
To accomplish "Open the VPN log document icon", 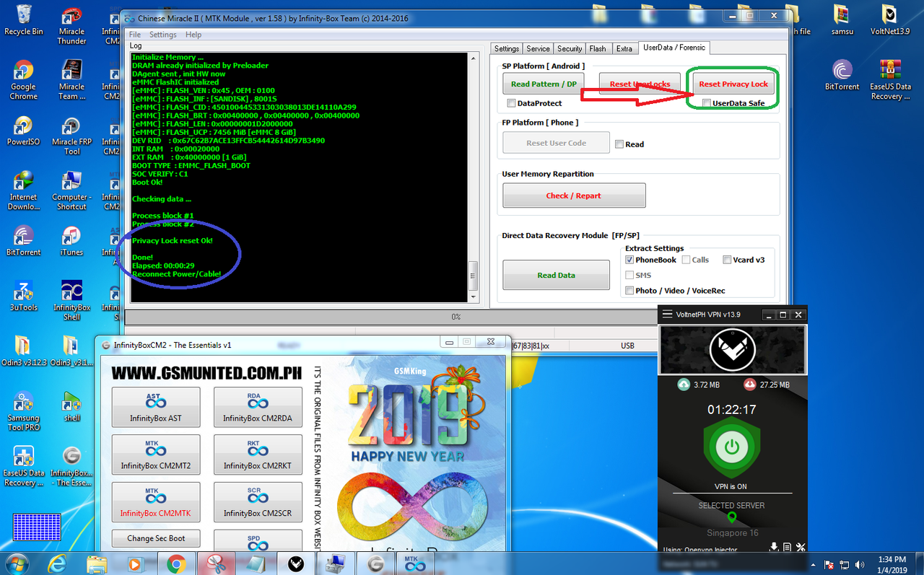I will (788, 548).
